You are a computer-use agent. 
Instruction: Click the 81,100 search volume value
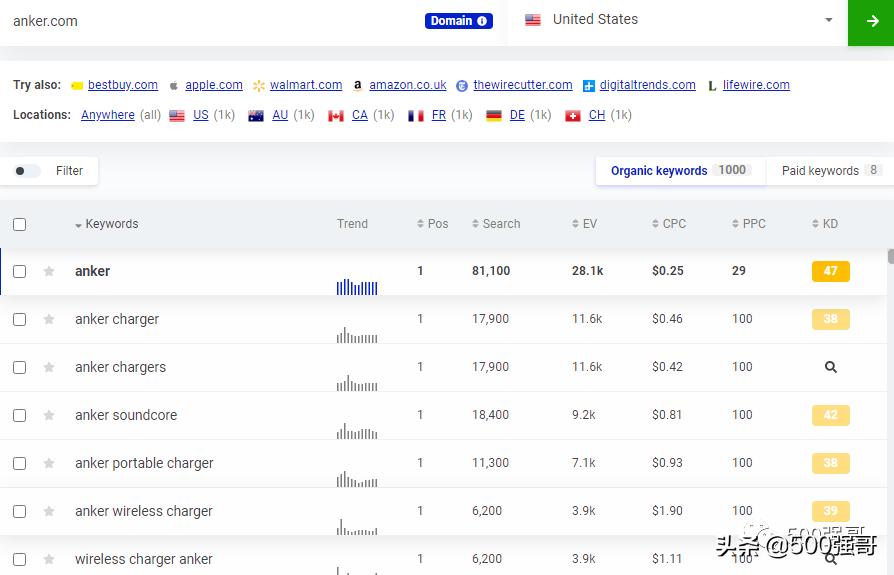coord(491,271)
